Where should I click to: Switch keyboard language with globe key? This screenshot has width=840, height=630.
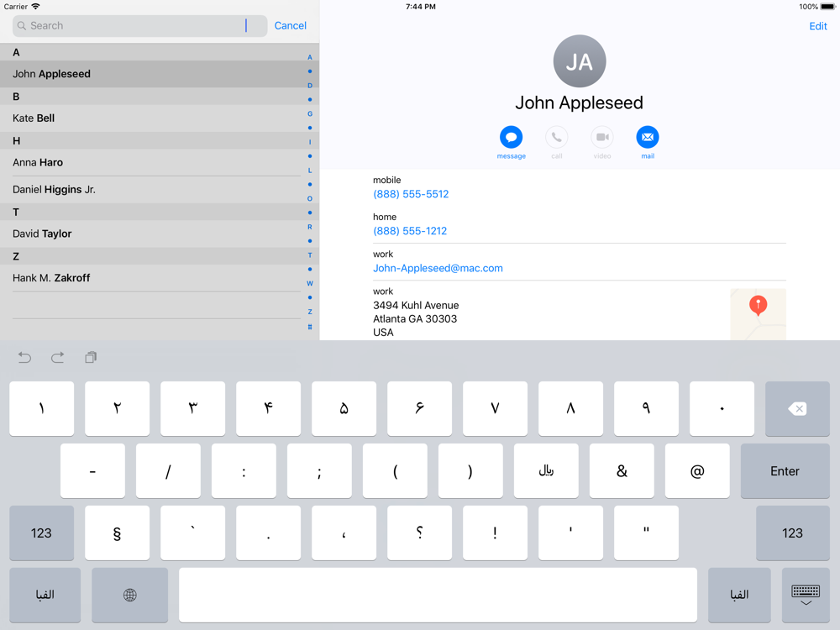129,595
